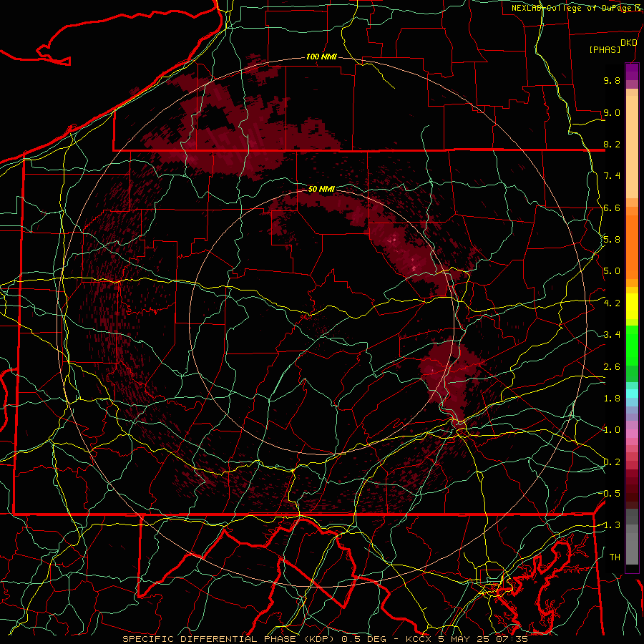Click the TH label at scale bottom
This screenshot has height=644, width=644.
(x=615, y=557)
